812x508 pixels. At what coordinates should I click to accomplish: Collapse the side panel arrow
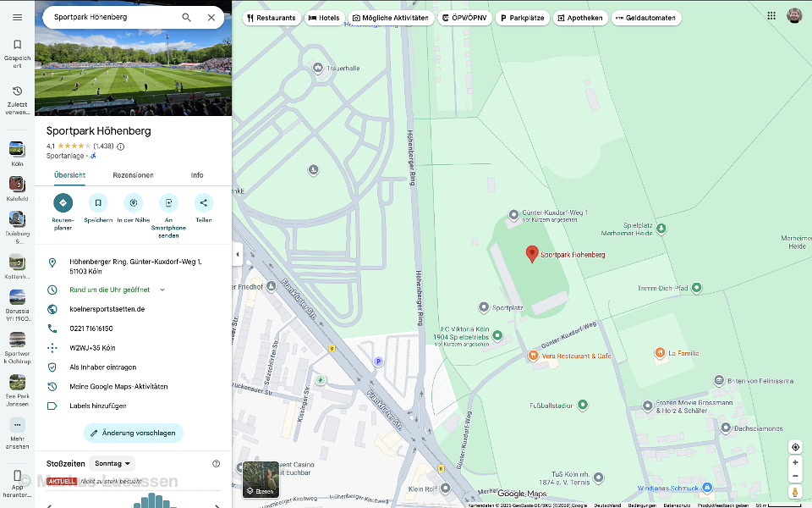pyautogui.click(x=237, y=254)
